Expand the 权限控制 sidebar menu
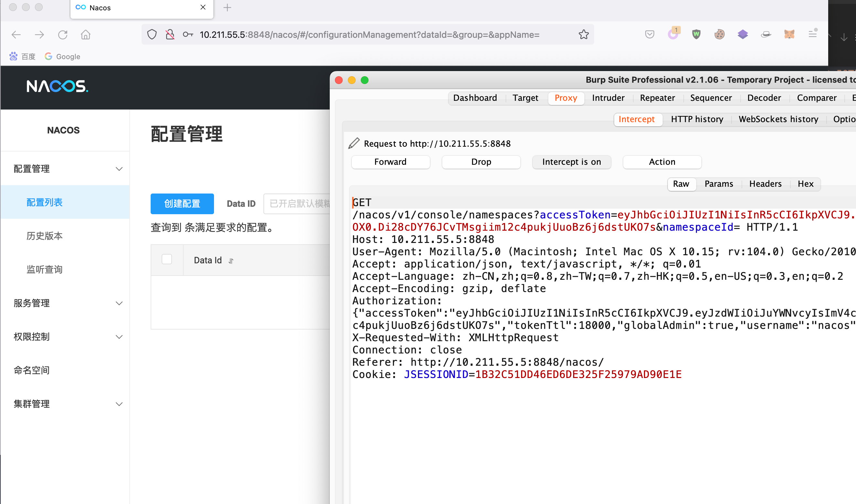Viewport: 856px width, 504px height. tap(65, 337)
